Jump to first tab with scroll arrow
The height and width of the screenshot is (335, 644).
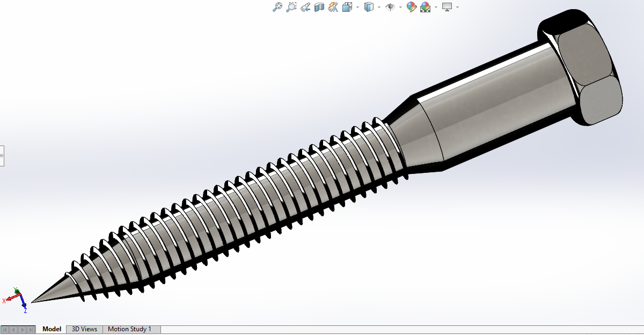5,330
